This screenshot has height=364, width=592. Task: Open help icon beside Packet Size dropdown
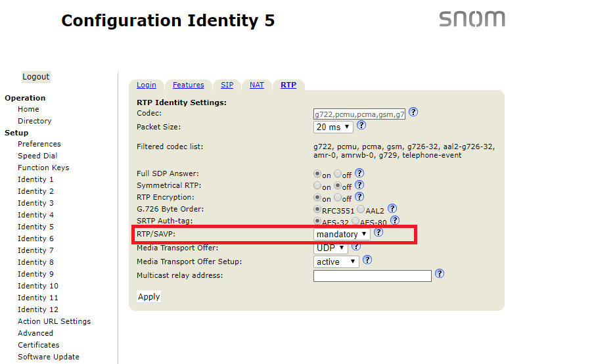[x=361, y=125]
